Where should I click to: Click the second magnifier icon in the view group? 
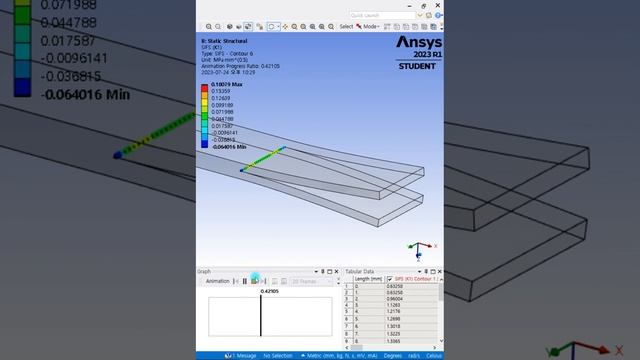pyautogui.click(x=303, y=27)
